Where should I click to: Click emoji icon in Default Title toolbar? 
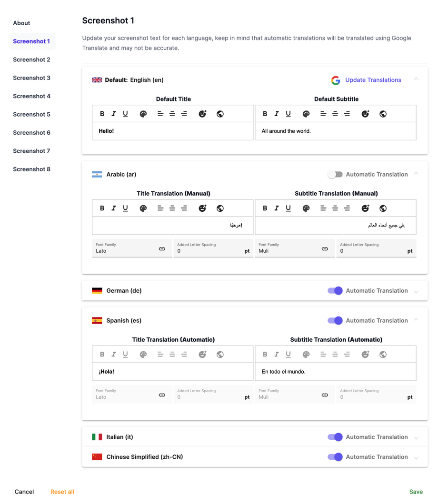pyautogui.click(x=202, y=114)
